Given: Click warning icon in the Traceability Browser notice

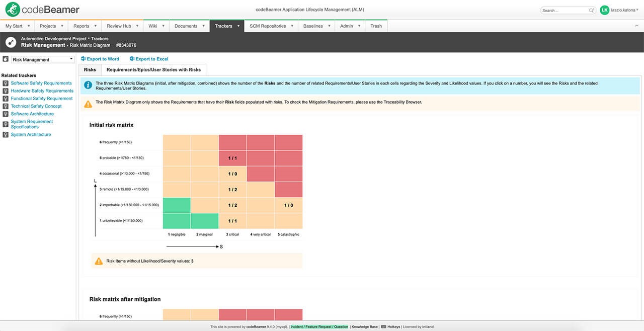Looking at the screenshot, I should coord(88,104).
